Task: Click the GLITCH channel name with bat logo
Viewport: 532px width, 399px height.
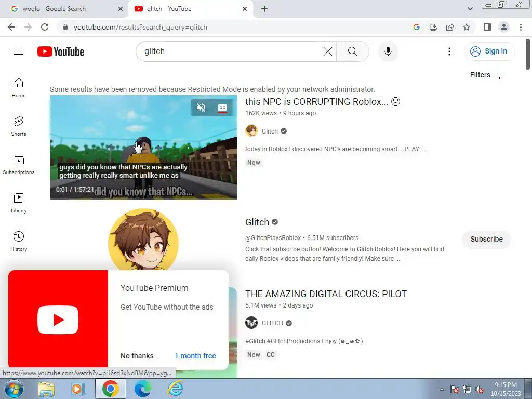Action: (272, 323)
